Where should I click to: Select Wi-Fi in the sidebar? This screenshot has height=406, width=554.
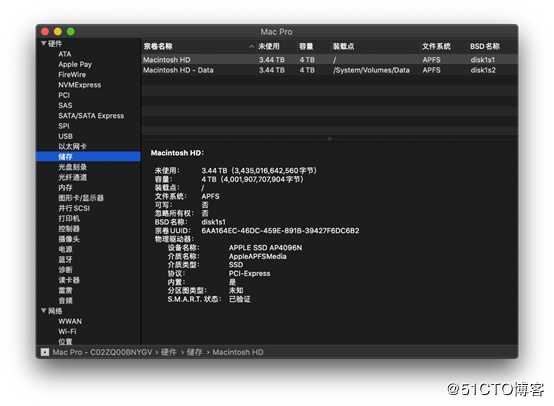[67, 331]
